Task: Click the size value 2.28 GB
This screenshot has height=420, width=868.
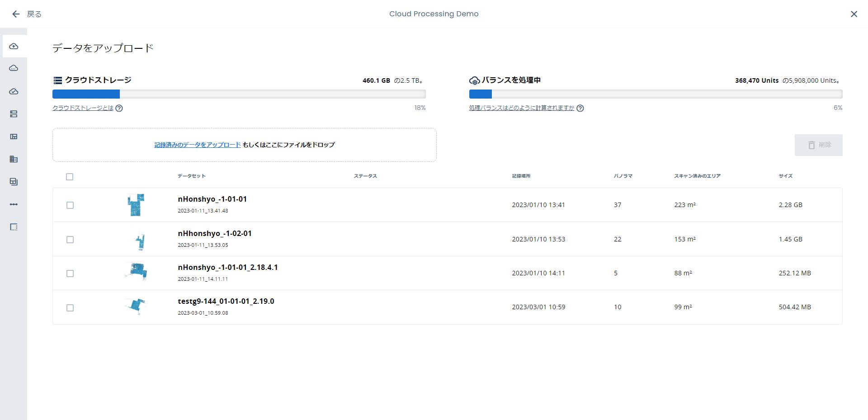Action: click(x=791, y=205)
